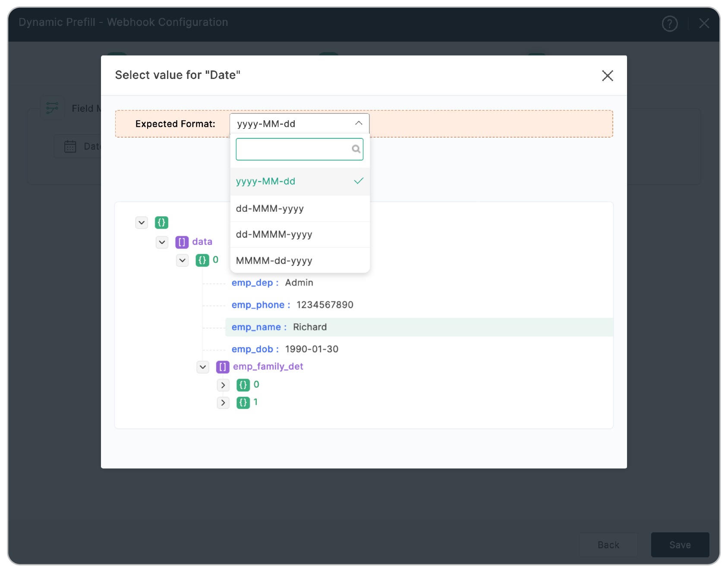Image resolution: width=728 pixels, height=572 pixels.
Task: Select the emp_name Richard row
Action: click(x=419, y=327)
